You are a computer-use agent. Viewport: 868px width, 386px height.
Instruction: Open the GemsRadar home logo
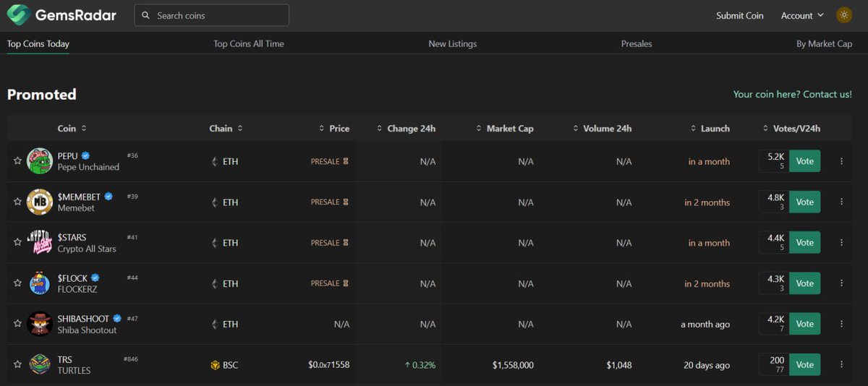coord(61,15)
